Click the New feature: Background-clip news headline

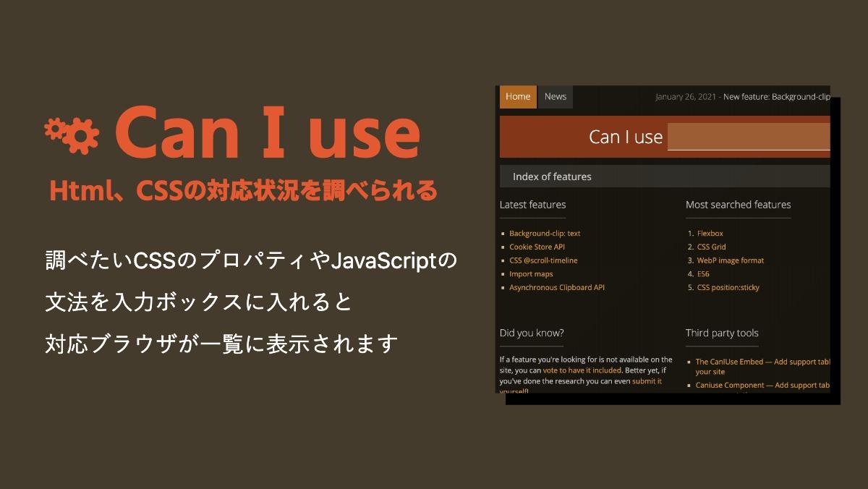click(777, 97)
